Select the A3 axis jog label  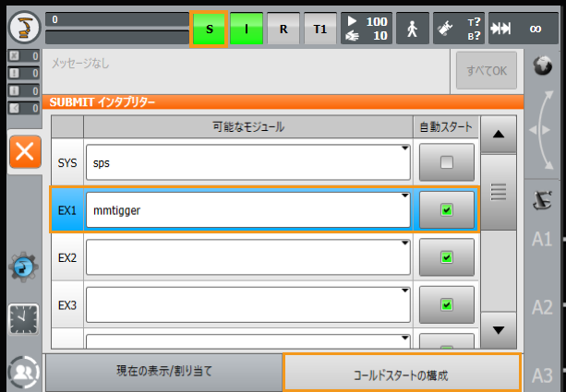pos(542,375)
